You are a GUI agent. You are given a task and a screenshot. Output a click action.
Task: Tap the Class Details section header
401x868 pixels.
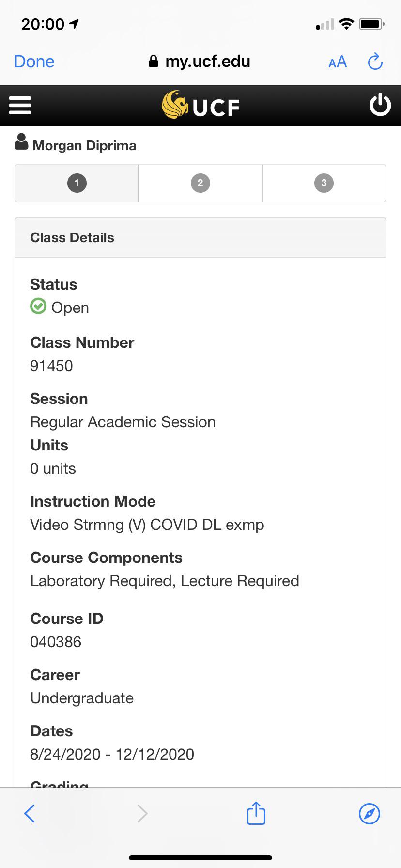click(72, 237)
